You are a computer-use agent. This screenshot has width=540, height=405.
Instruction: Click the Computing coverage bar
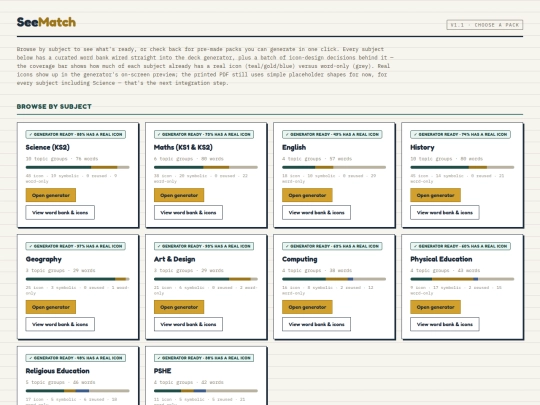coord(334,279)
